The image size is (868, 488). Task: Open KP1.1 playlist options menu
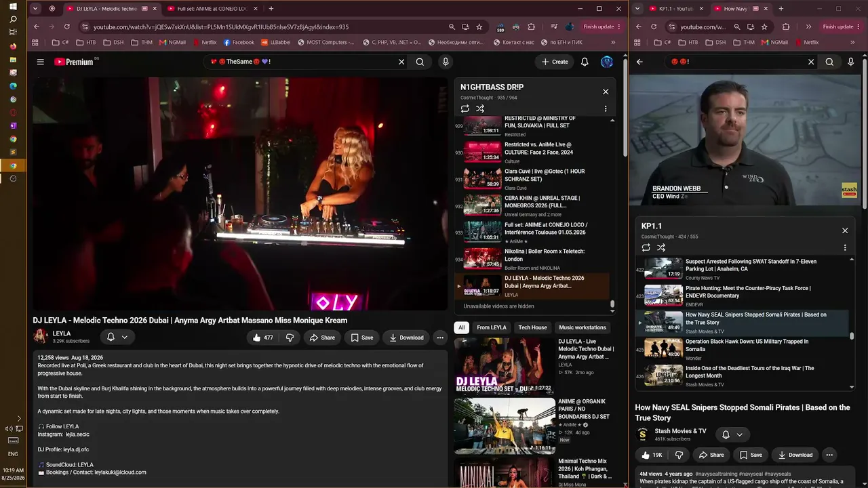(x=845, y=247)
